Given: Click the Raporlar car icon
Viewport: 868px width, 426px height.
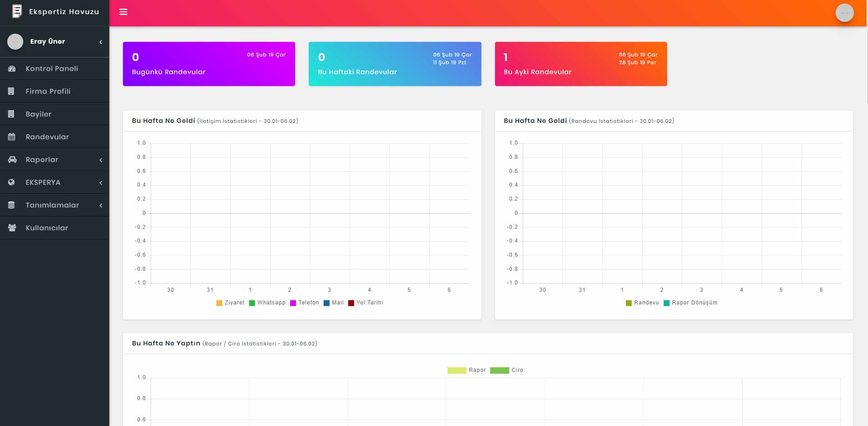Looking at the screenshot, I should (x=12, y=160).
